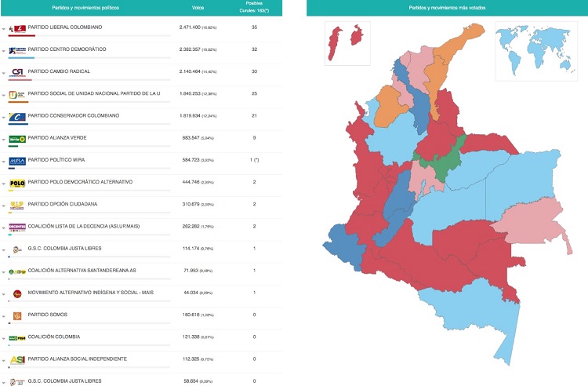The height and width of the screenshot is (386, 588).
Task: Click the orange Partido de la U vote bar
Action: pos(18,102)
